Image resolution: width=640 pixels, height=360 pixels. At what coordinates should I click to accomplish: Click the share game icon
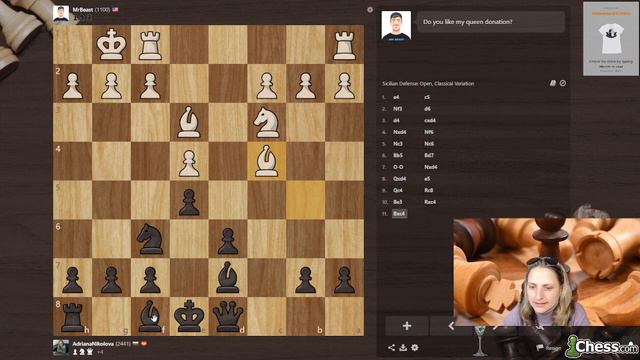tap(391, 347)
